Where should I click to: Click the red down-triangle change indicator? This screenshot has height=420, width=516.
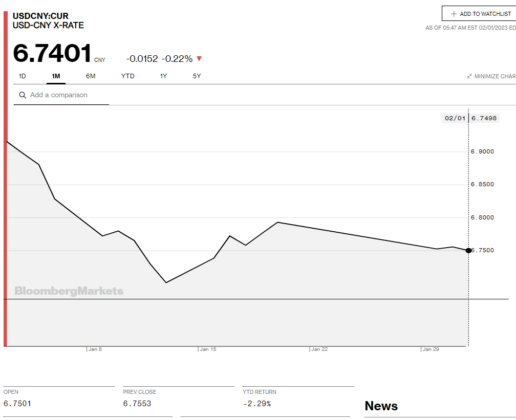pos(199,59)
